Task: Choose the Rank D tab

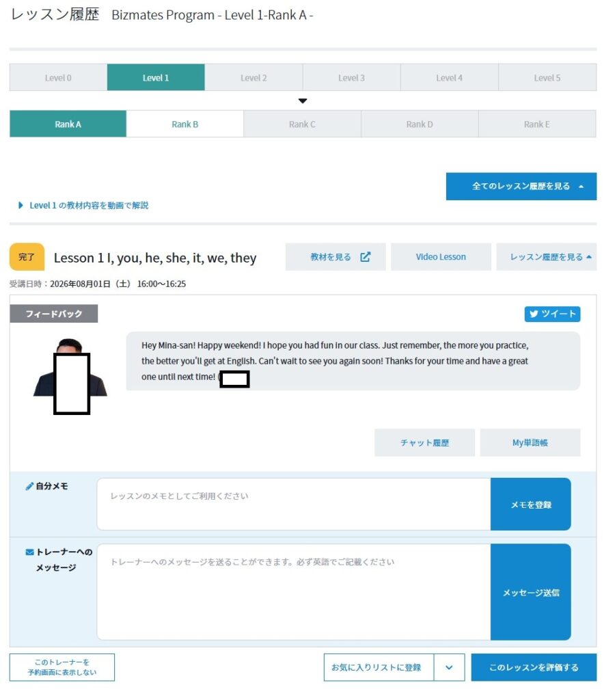Action: coord(420,124)
